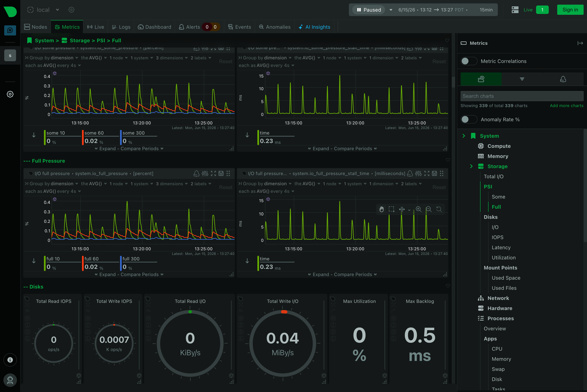The image size is (587, 392).
Task: Select the horizontal zoom select tool
Action: point(402,209)
